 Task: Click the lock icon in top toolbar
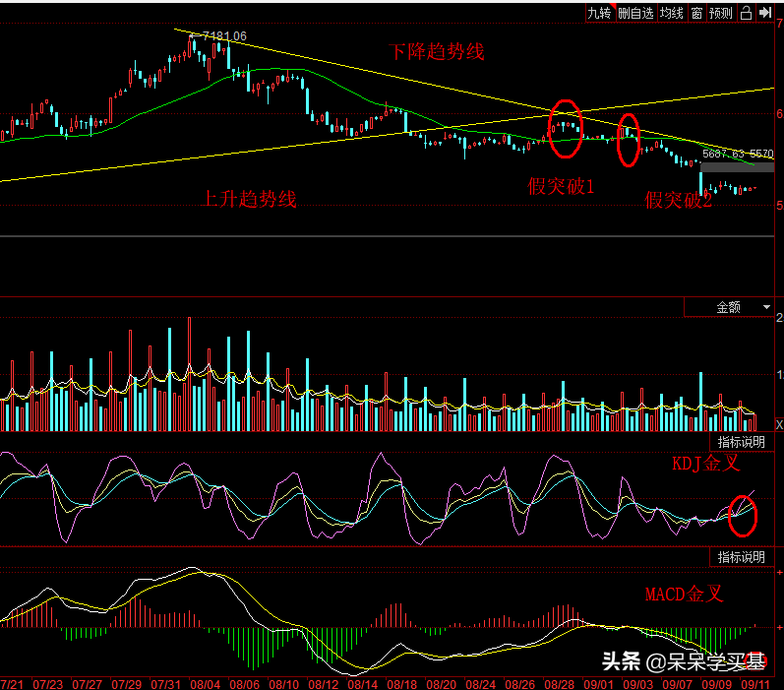[746, 13]
